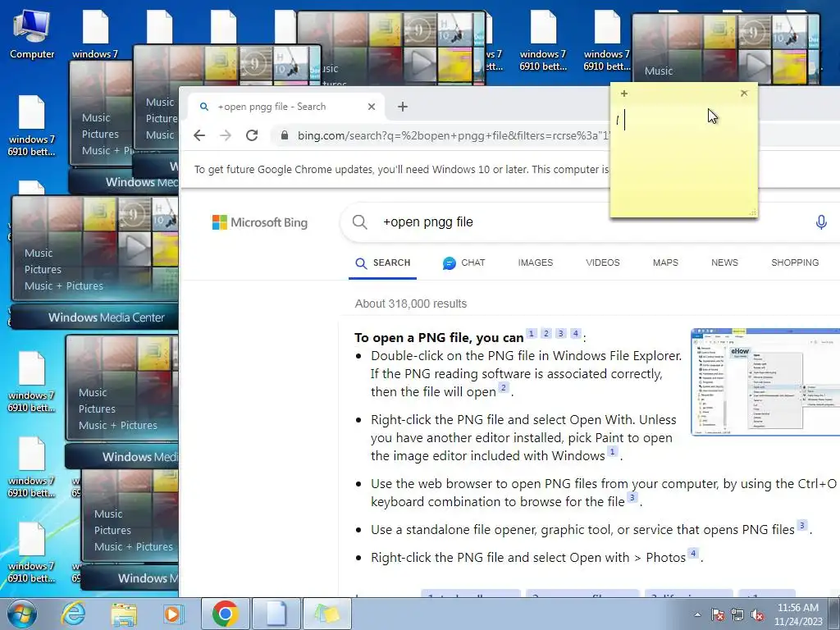The image size is (840, 630).
Task: Click citation 1 after 'you can'
Action: 532,334
